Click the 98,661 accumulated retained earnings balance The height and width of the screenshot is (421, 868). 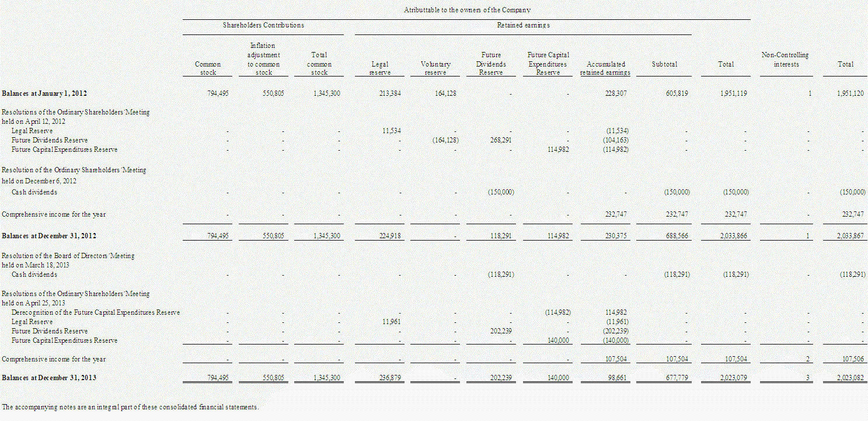616,378
